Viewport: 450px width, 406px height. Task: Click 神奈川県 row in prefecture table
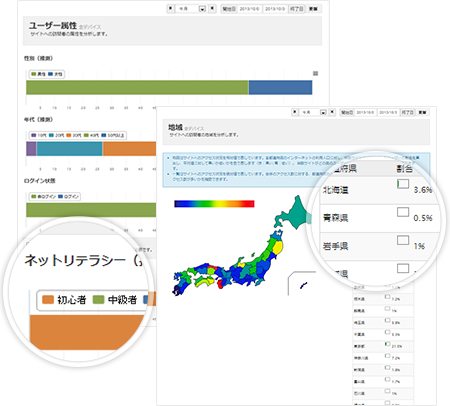pyautogui.click(x=383, y=358)
